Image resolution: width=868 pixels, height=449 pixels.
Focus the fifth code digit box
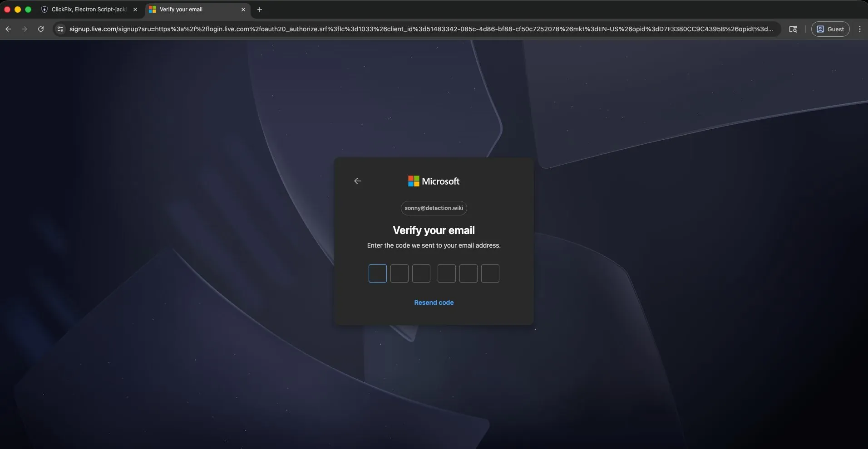point(469,273)
